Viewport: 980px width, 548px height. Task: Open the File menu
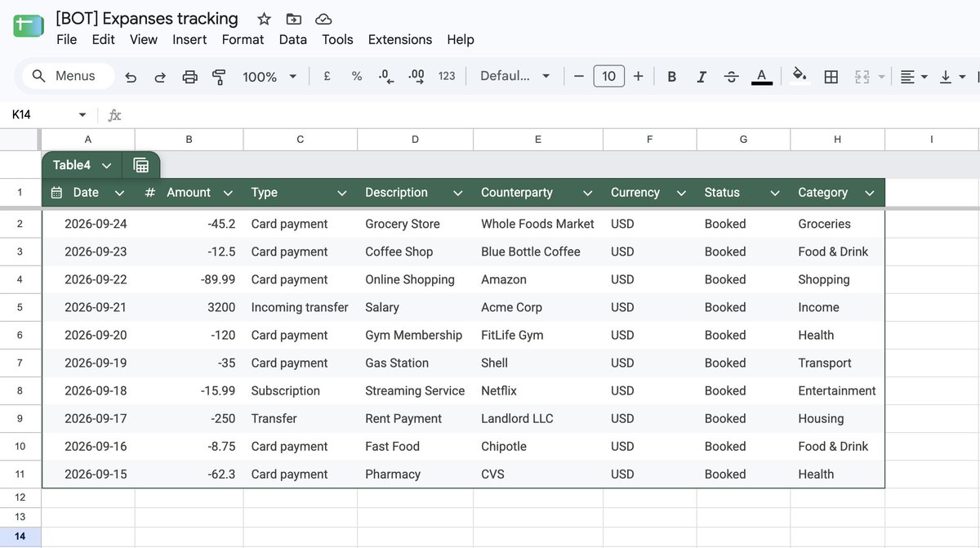pyautogui.click(x=67, y=39)
